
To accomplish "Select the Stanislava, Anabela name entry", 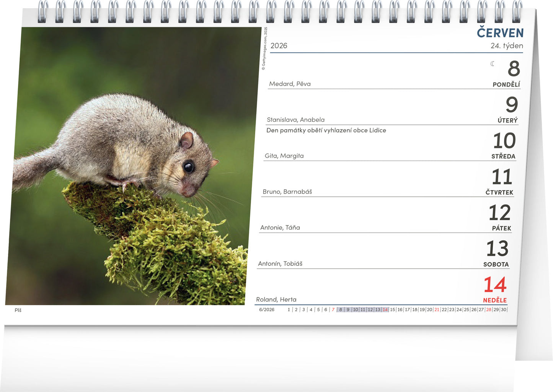I will 295,120.
